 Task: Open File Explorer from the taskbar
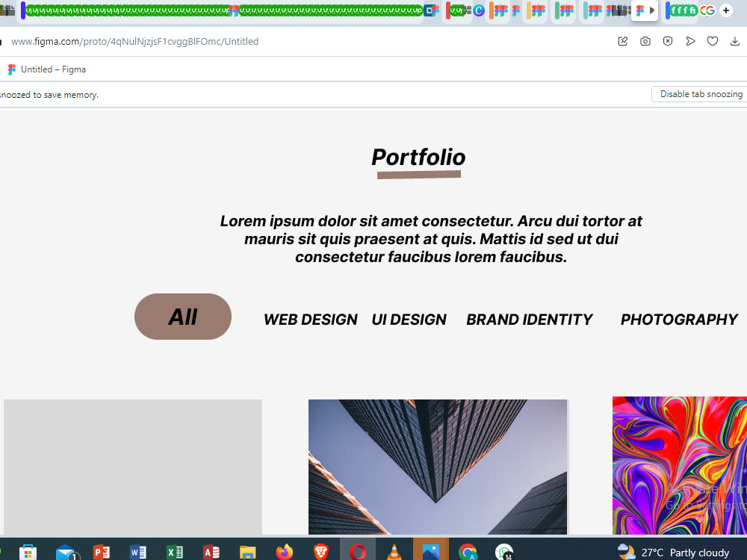(248, 553)
